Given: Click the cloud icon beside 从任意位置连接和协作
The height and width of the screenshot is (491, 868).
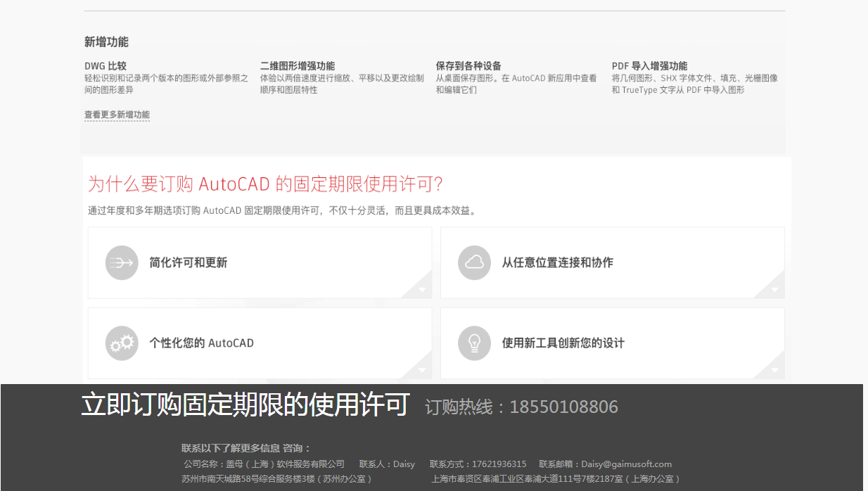Looking at the screenshot, I should click(x=474, y=262).
